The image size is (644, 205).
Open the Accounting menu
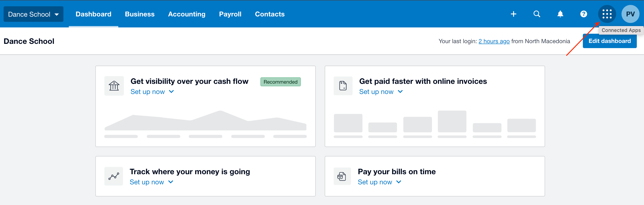point(186,14)
